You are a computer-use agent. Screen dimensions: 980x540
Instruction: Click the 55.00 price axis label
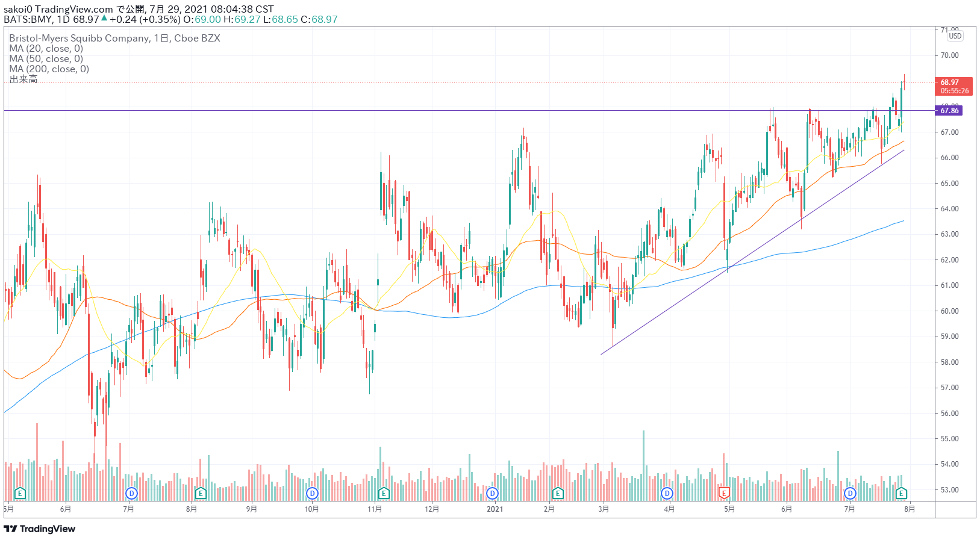(x=949, y=439)
